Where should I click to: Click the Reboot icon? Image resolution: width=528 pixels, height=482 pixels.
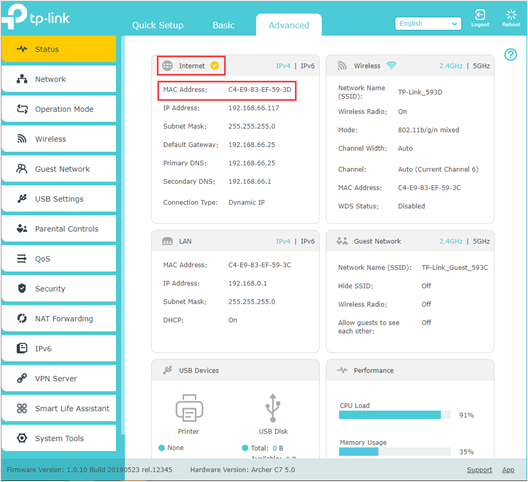tap(511, 15)
